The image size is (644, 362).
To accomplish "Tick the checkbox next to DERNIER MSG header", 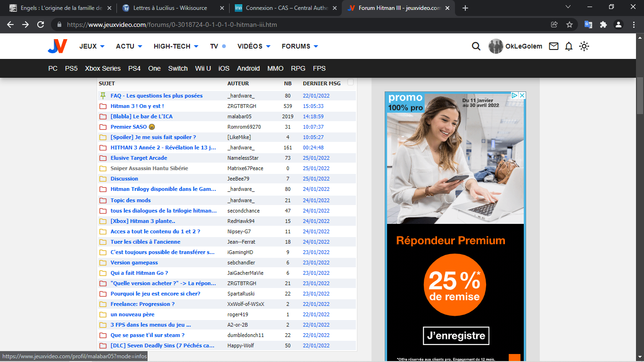I will pos(350,82).
